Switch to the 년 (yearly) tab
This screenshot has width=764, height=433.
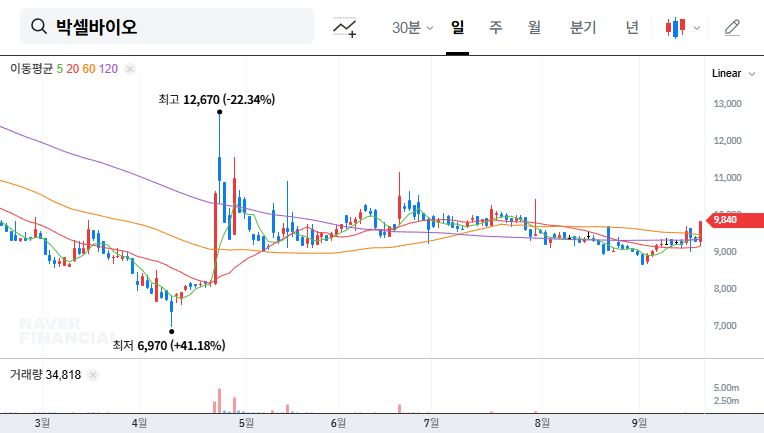632,27
